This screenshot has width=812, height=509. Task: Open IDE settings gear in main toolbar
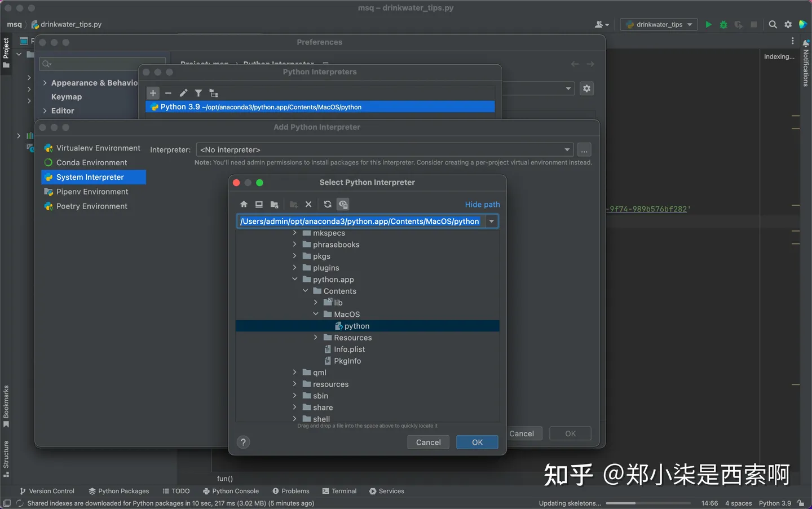click(788, 25)
